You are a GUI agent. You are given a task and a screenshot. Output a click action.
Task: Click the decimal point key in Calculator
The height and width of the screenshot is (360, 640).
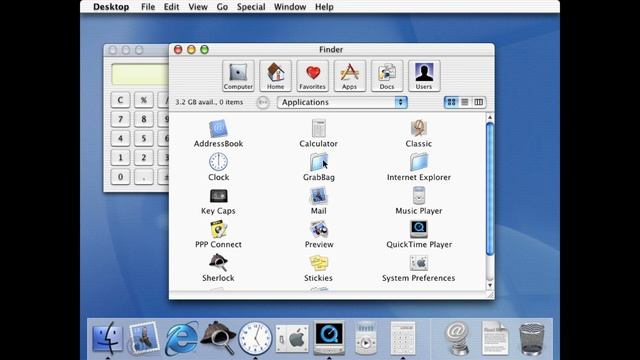tap(144, 177)
